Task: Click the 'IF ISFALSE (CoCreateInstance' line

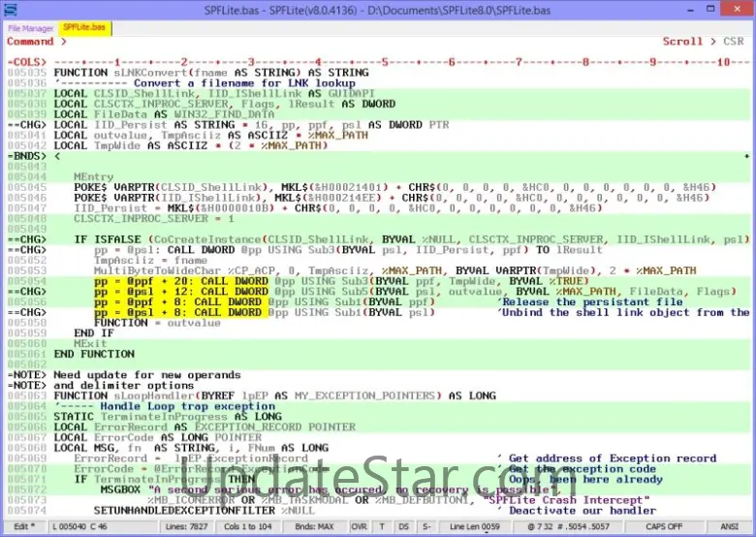Action: pyautogui.click(x=411, y=239)
